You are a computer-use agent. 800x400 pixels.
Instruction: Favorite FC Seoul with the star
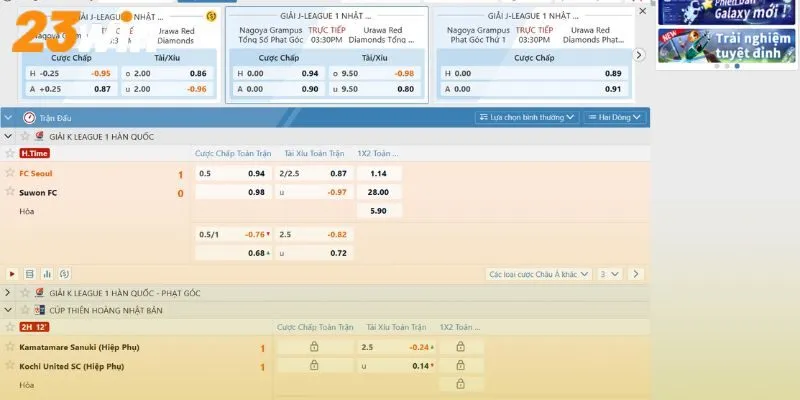tap(11, 173)
